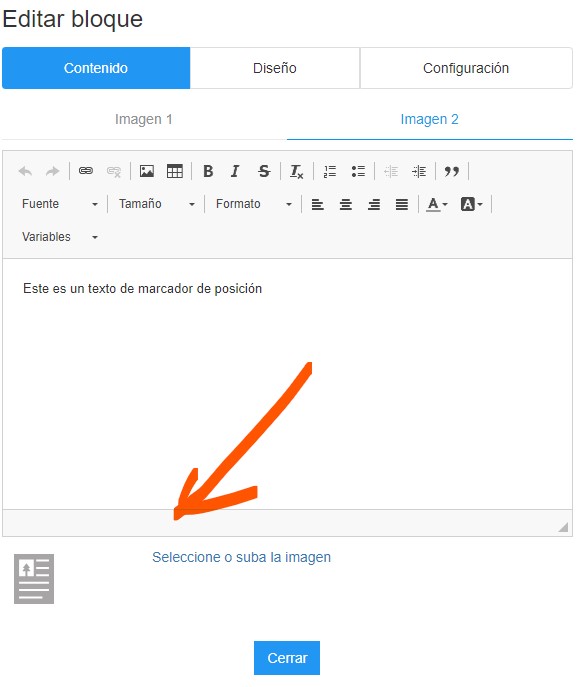578x687 pixels.
Task: Justify the text alignment
Action: (x=402, y=204)
